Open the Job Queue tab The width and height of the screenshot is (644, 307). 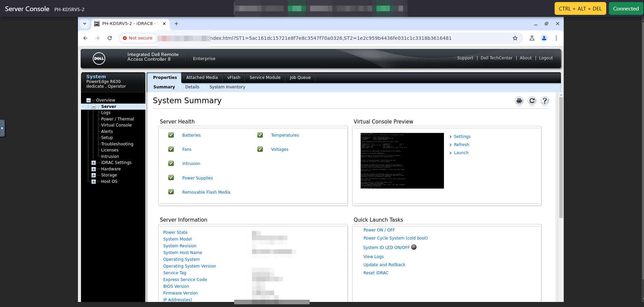(300, 78)
